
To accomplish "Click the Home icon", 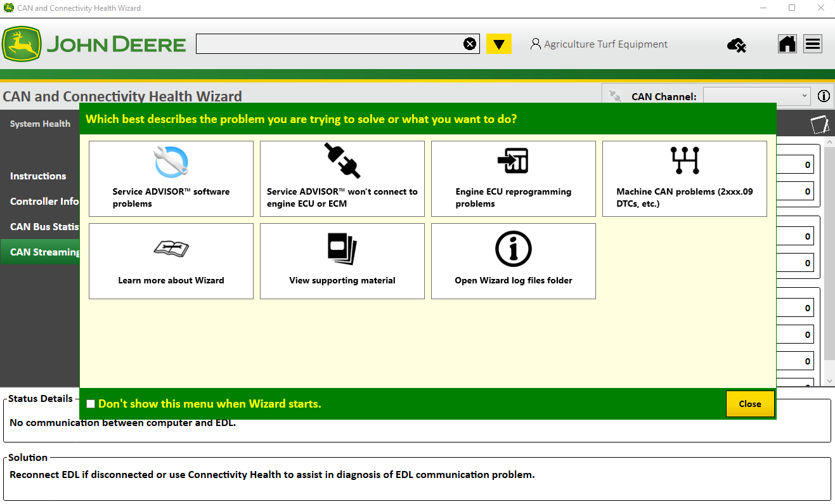I will pos(787,44).
